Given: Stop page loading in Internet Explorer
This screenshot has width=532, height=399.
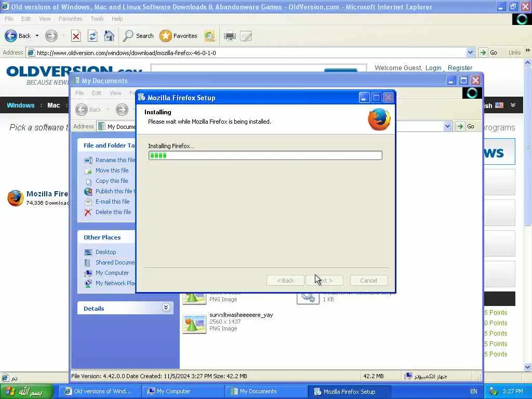Looking at the screenshot, I should click(x=76, y=36).
